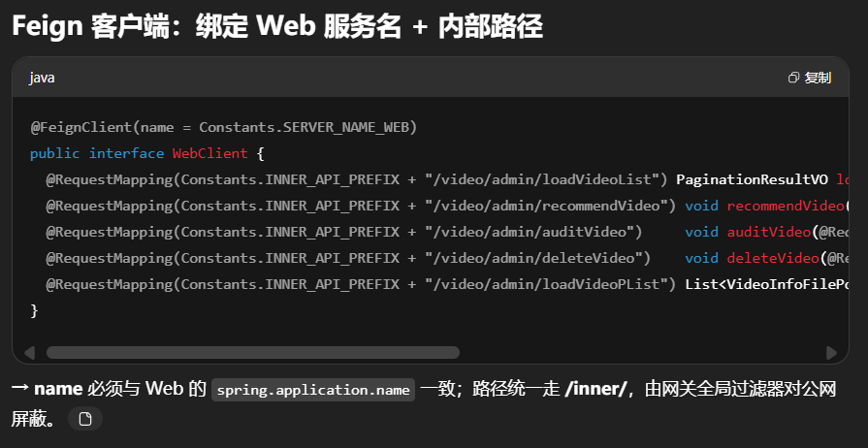Click the horizontal scrollbar thumb of the code block

coord(252,353)
